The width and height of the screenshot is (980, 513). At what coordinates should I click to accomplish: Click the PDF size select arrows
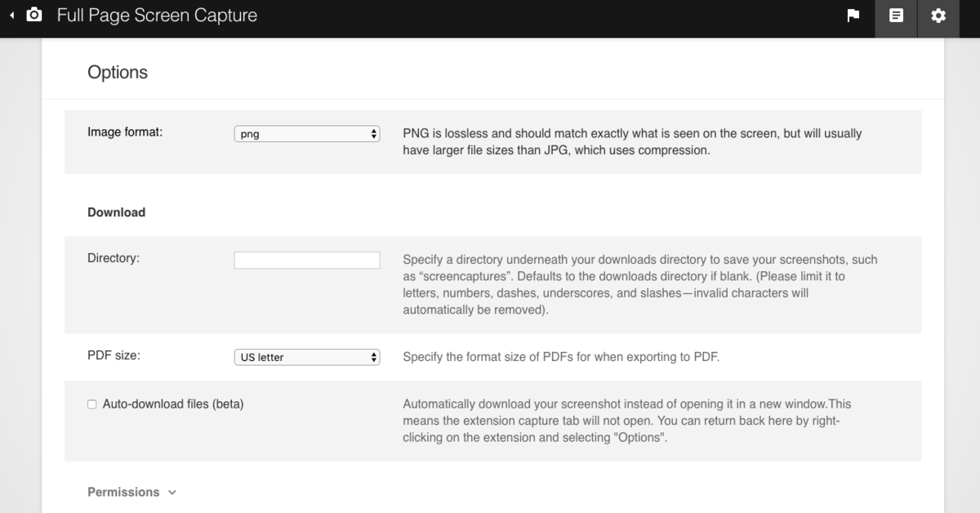(x=374, y=357)
